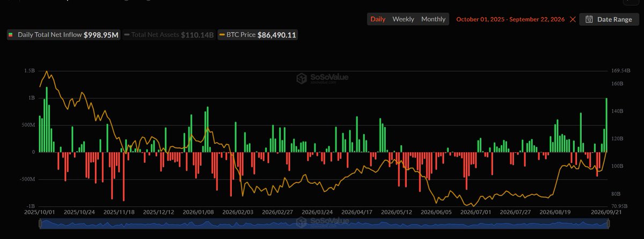
Task: Click the range slider right handle
Action: (608, 223)
